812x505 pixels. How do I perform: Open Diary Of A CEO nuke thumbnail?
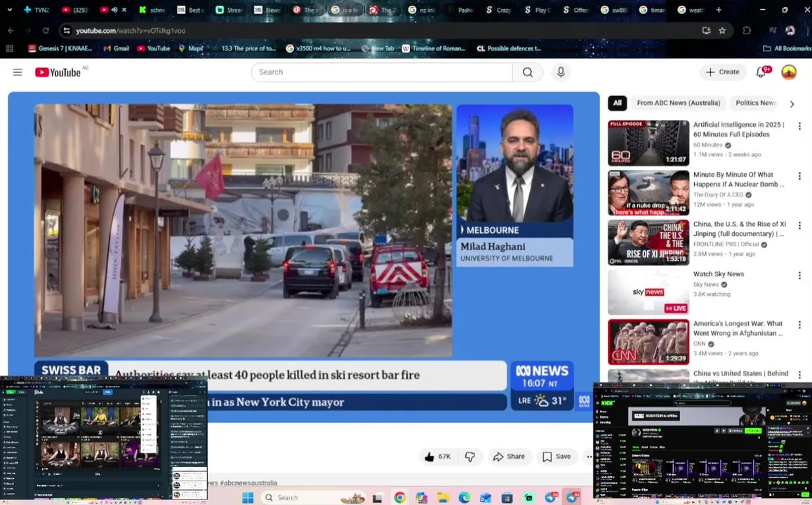click(648, 193)
